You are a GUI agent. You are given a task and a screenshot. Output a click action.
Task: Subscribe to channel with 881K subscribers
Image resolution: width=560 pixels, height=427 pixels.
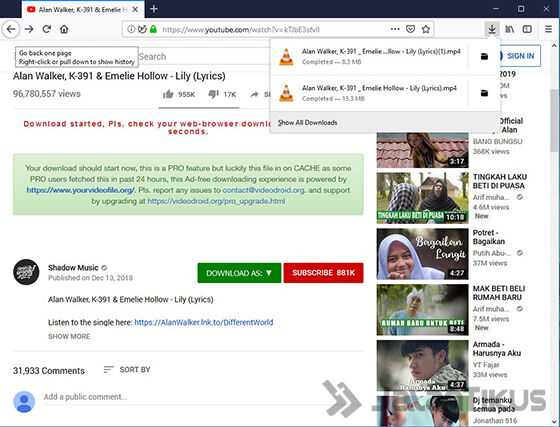(324, 273)
